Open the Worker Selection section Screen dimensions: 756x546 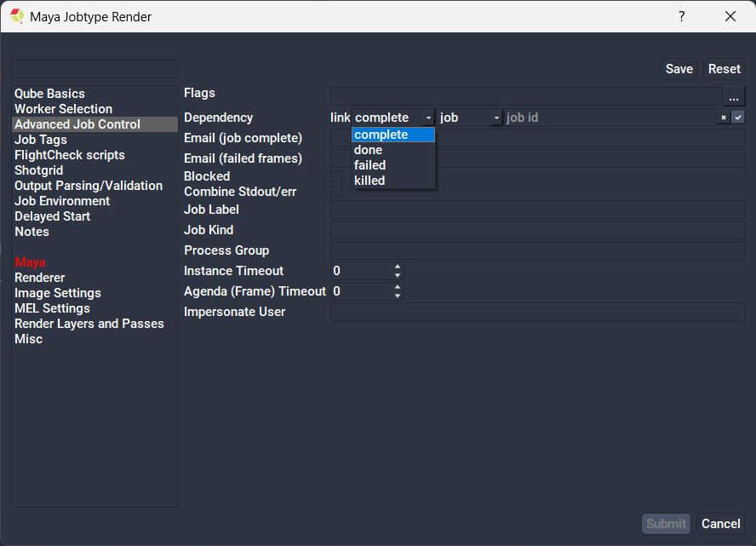pos(63,109)
